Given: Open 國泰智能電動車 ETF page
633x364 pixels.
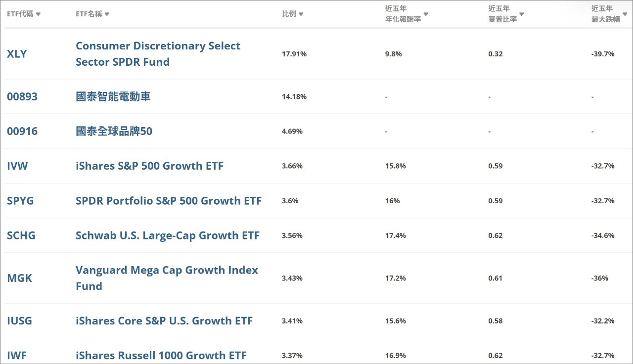Looking at the screenshot, I should pyautogui.click(x=113, y=96).
